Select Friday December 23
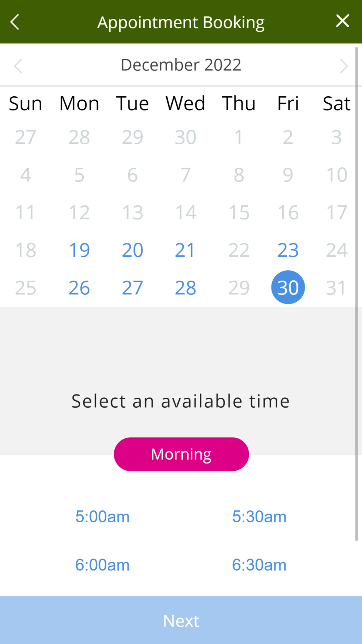The width and height of the screenshot is (362, 644). pyautogui.click(x=288, y=250)
